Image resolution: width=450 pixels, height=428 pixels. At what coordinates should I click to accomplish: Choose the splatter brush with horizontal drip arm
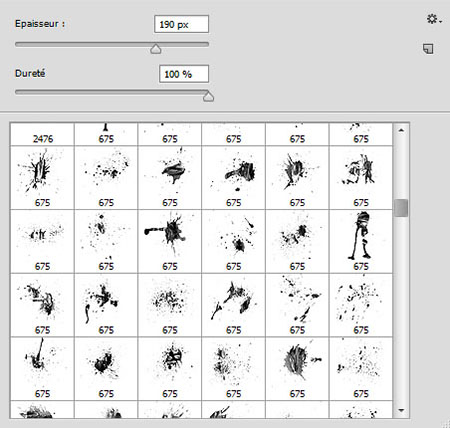[169, 241]
